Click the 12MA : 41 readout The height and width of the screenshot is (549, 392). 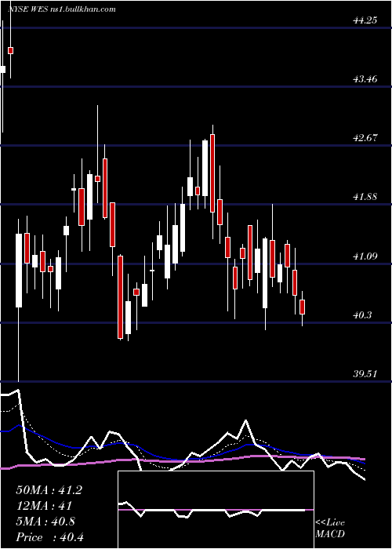click(44, 506)
